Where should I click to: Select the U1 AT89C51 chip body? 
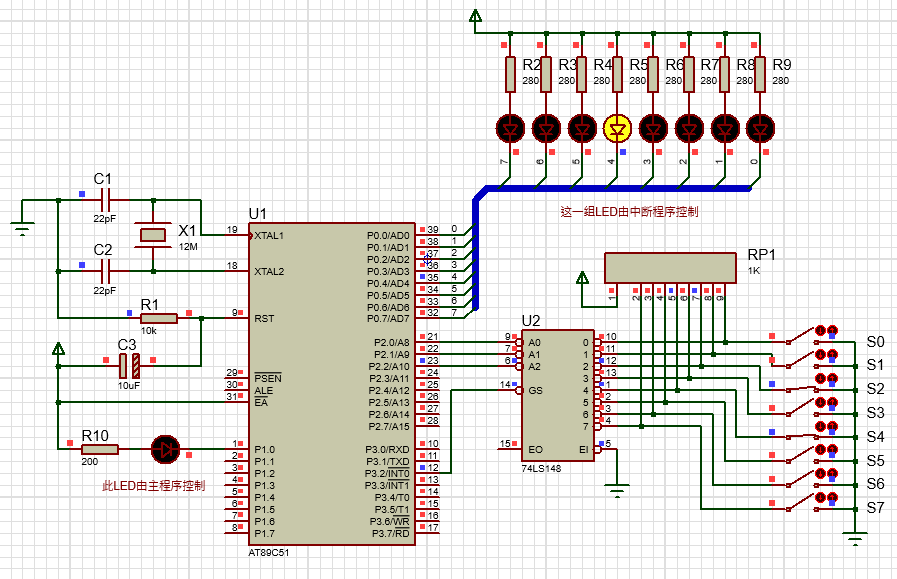pyautogui.click(x=332, y=384)
